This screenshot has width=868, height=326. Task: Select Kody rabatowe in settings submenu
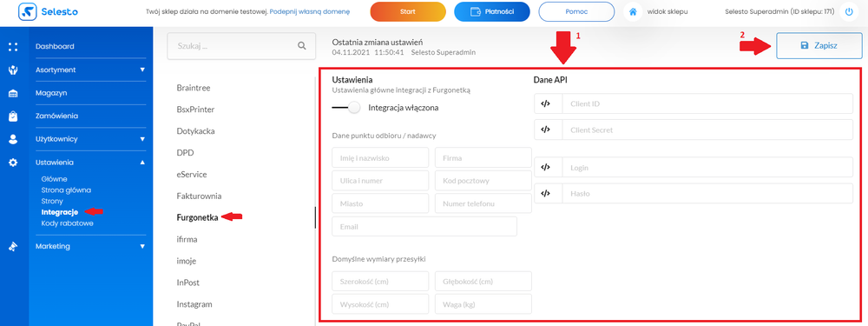coord(67,223)
